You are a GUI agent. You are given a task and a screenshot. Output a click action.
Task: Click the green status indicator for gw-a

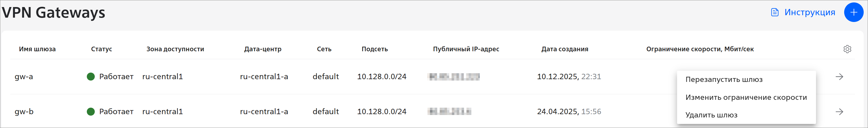(91, 77)
